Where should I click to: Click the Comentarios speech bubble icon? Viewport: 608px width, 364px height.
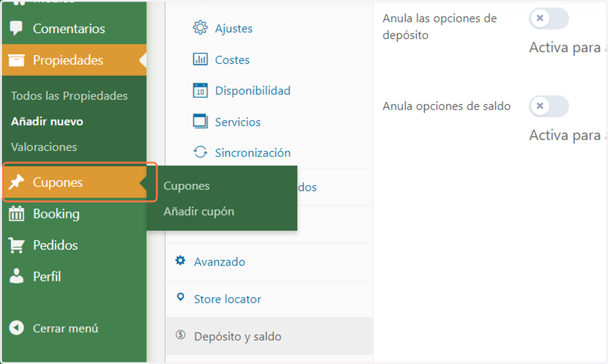point(17,29)
